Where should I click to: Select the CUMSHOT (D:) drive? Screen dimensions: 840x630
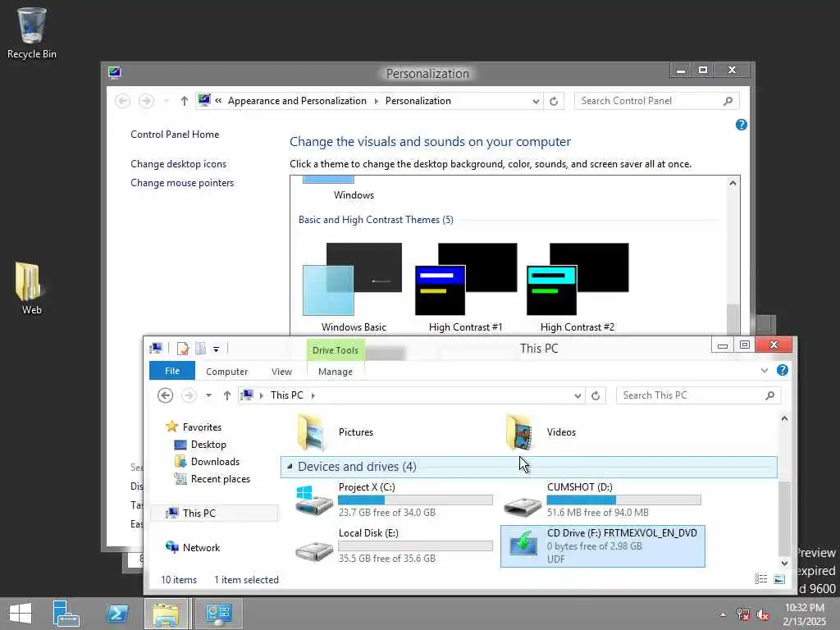point(602,500)
